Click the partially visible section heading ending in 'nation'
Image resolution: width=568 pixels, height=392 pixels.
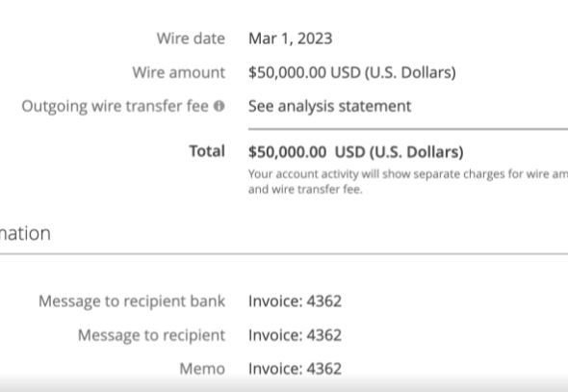25,234
